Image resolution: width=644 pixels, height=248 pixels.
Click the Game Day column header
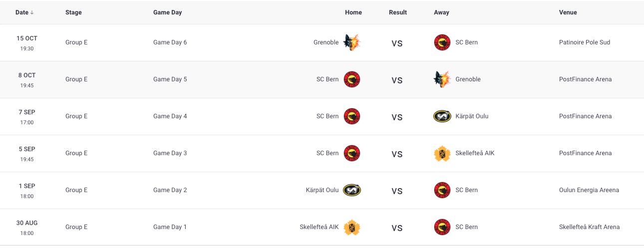(x=167, y=12)
